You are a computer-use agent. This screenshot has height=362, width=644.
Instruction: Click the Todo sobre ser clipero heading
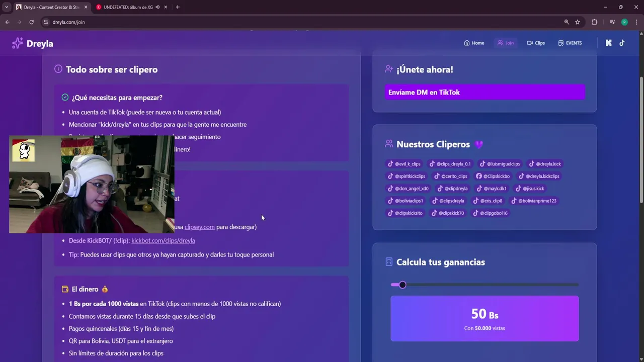pos(112,69)
